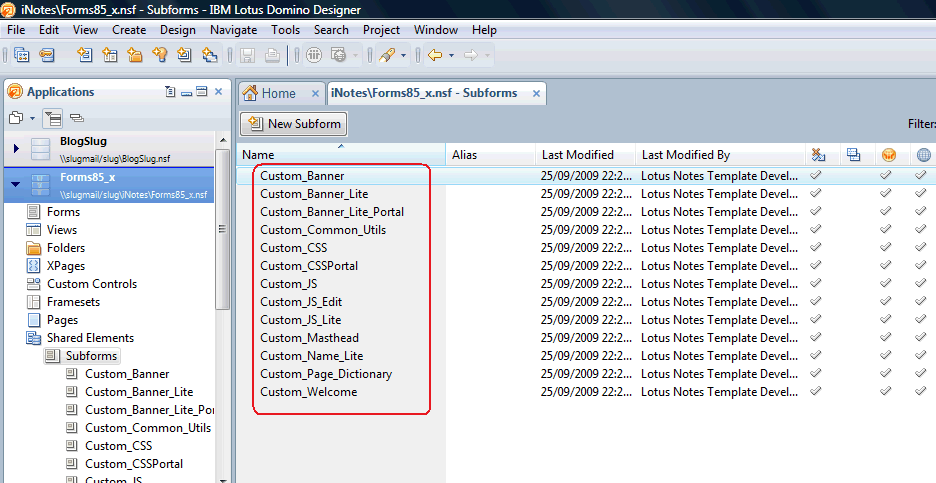Click the New Agent lightbulb icon
936x483 pixels.
coord(159,55)
